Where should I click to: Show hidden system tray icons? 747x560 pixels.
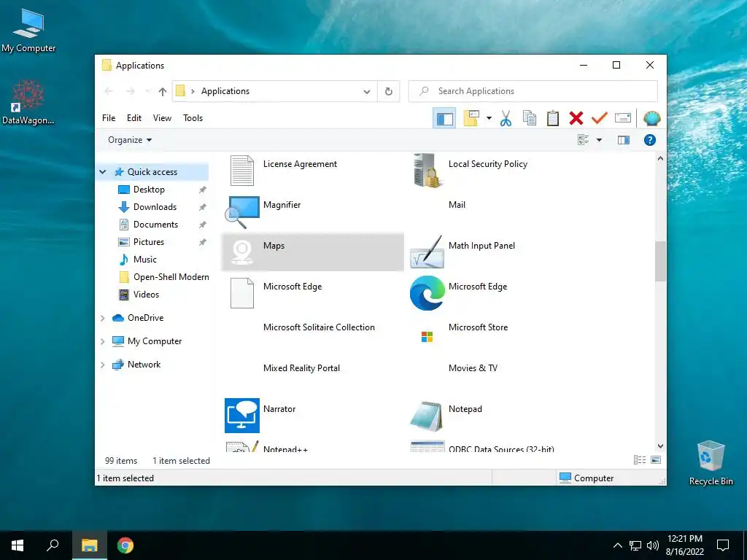coord(617,545)
